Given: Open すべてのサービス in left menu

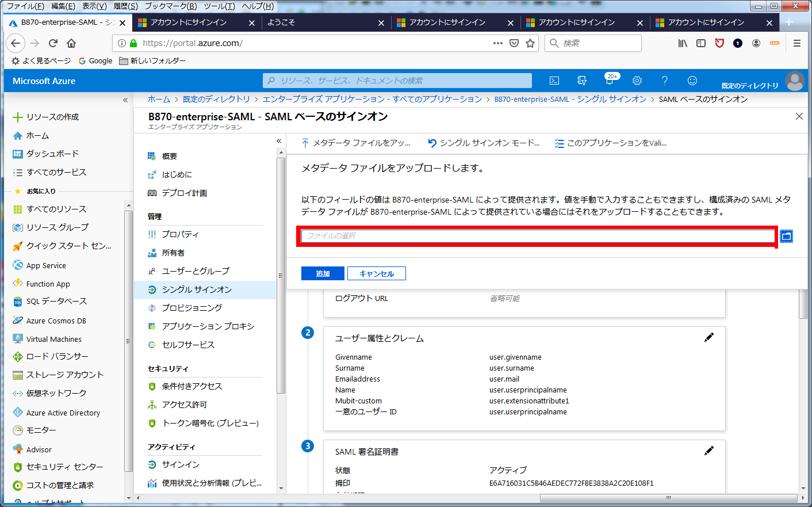Looking at the screenshot, I should pos(56,172).
